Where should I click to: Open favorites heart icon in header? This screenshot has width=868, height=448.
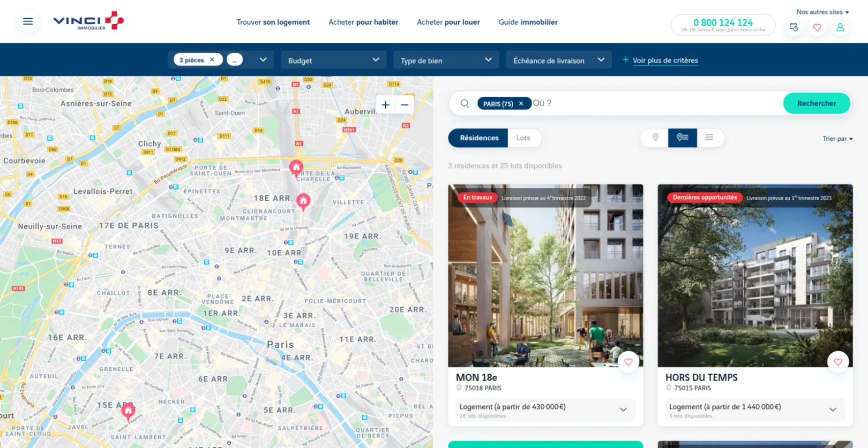click(817, 27)
